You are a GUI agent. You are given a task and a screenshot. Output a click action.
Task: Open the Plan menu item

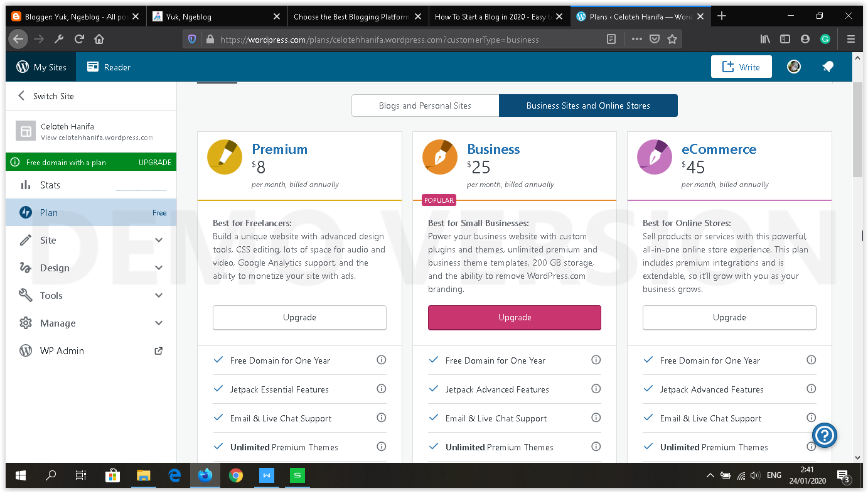pos(91,212)
